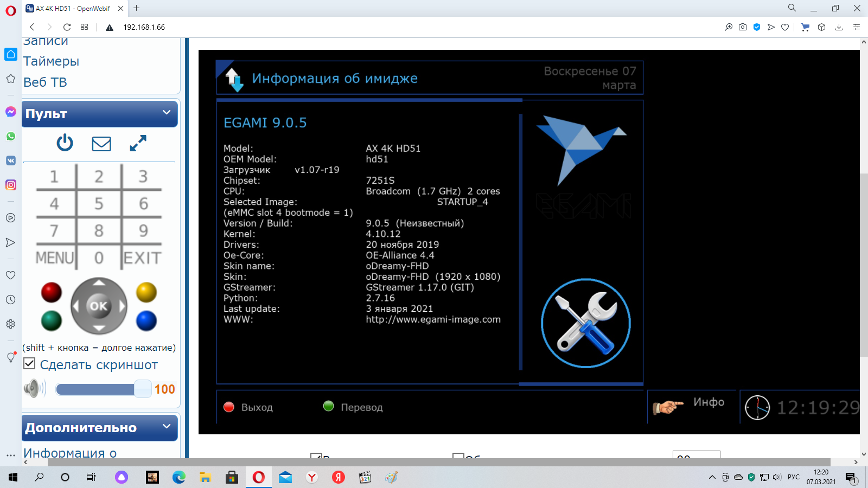Click the blue remote color button
Screen dimensions: 868x488
146,320
